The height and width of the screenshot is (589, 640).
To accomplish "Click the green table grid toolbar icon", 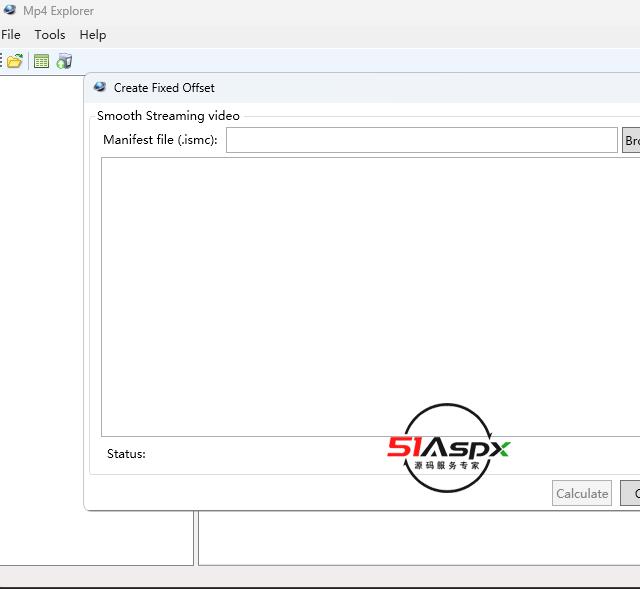I will pos(41,61).
